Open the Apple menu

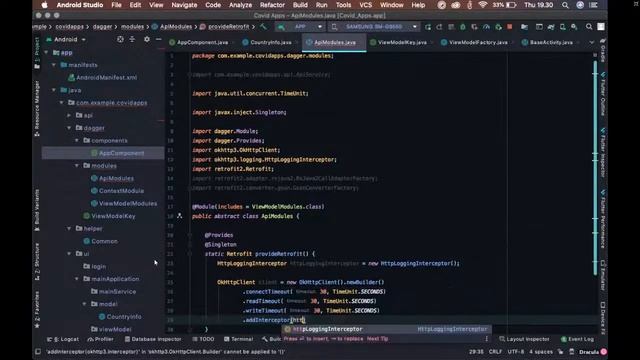[x=44, y=5]
